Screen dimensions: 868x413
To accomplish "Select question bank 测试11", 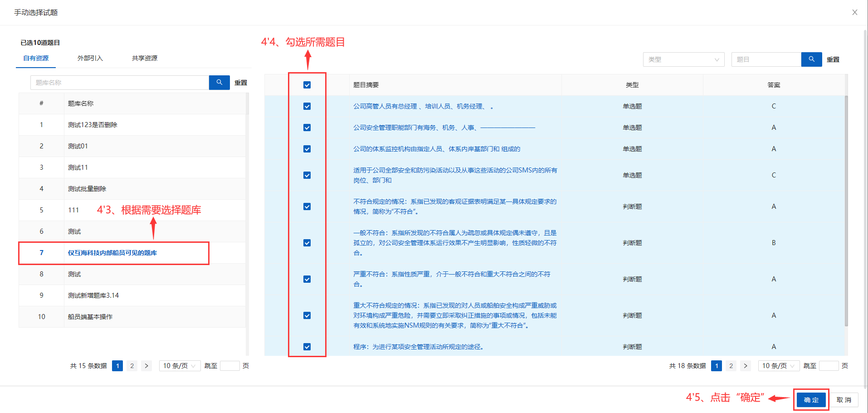I will pos(132,167).
